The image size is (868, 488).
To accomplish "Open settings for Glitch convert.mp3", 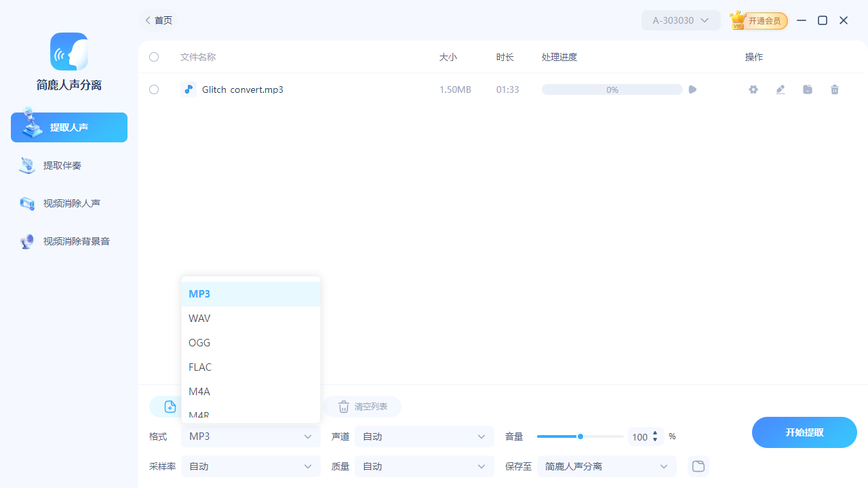I will [x=753, y=89].
